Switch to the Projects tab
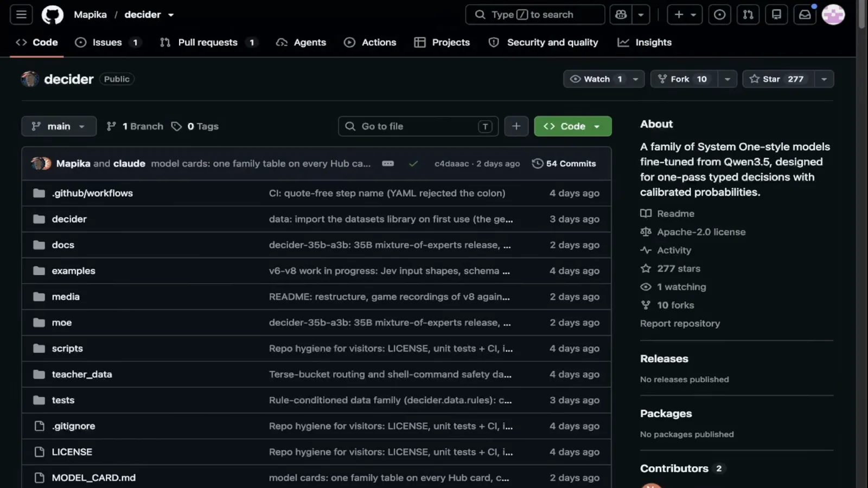Image resolution: width=868 pixels, height=488 pixels. point(442,42)
